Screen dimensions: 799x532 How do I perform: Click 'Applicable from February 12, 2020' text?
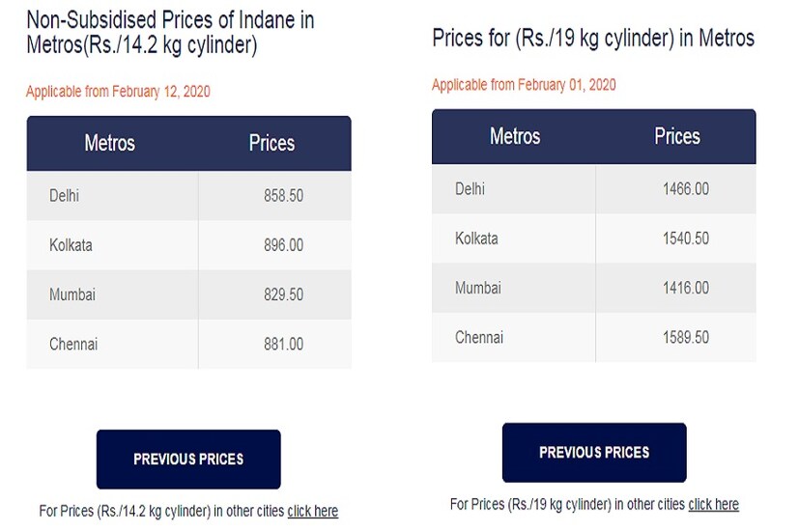click(x=118, y=92)
